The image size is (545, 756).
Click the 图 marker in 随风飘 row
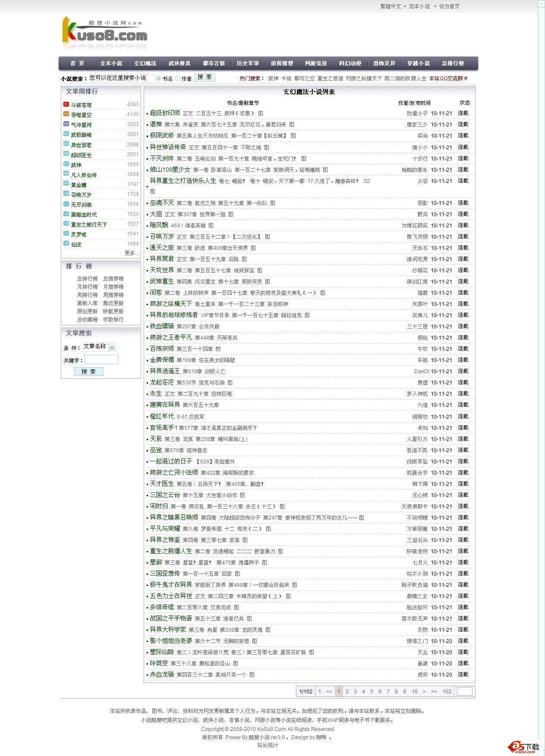click(x=211, y=226)
